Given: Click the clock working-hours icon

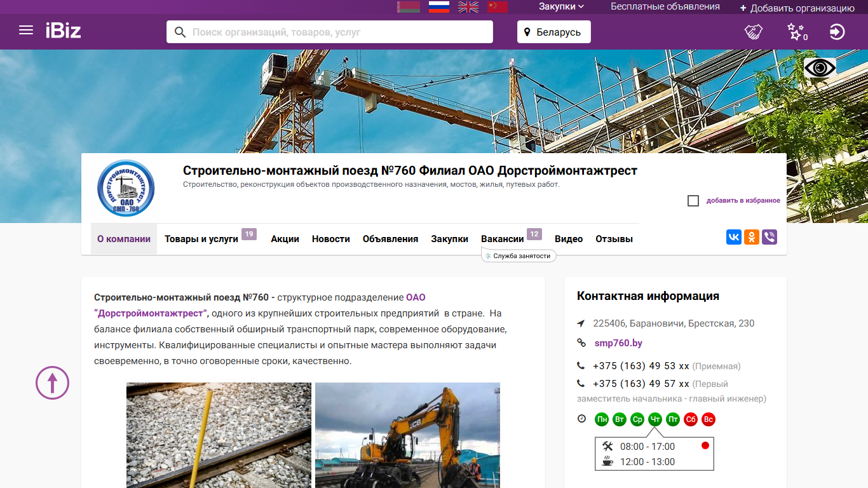Looking at the screenshot, I should click(x=581, y=419).
